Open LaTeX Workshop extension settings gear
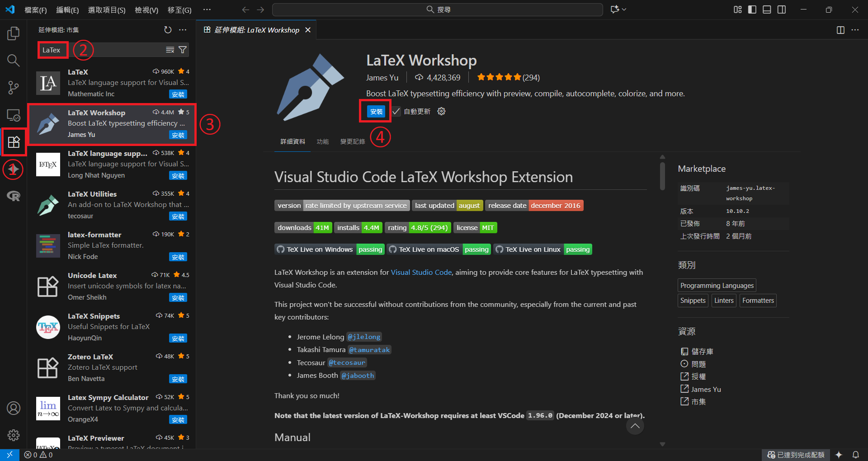Screen dimensions: 868x461 (442, 111)
